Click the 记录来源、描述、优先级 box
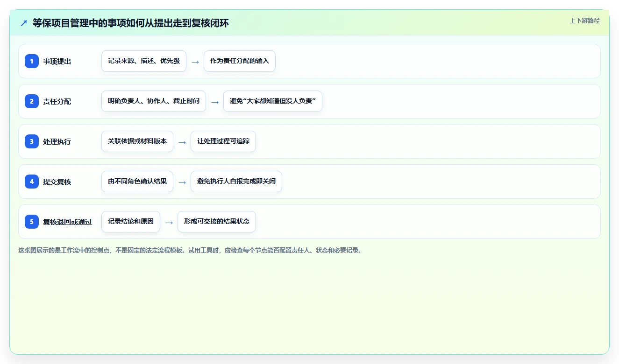 [x=144, y=61]
